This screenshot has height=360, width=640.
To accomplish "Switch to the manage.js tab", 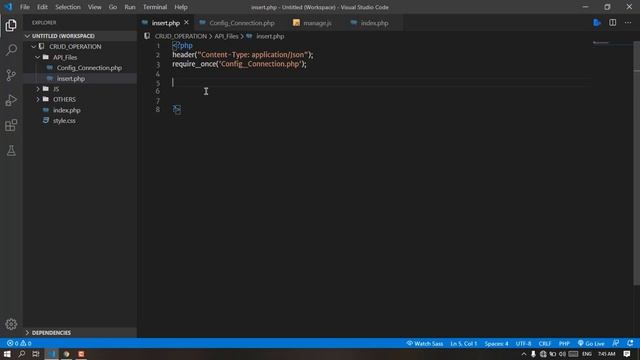I will tap(317, 23).
